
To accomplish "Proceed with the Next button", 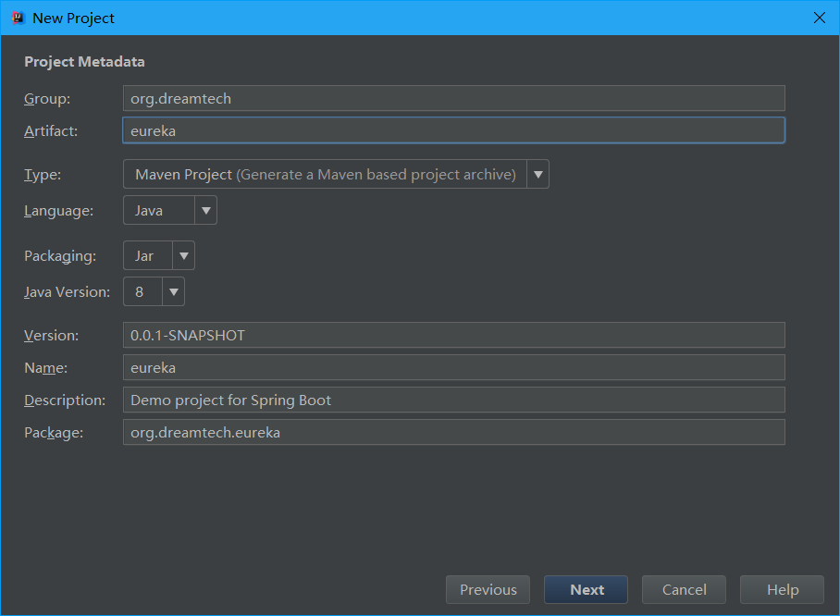I will click(587, 590).
